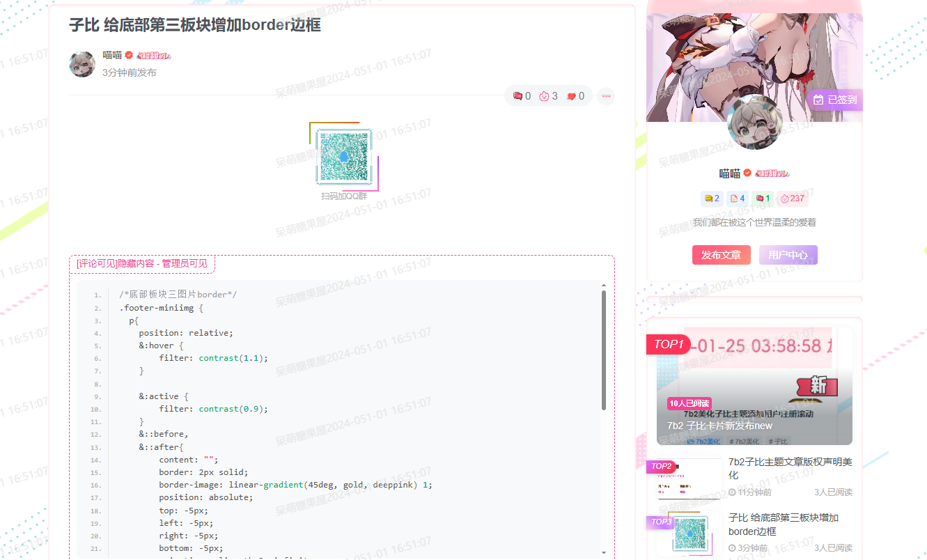Click the code block vertical scrollbar thumb

(x=603, y=350)
